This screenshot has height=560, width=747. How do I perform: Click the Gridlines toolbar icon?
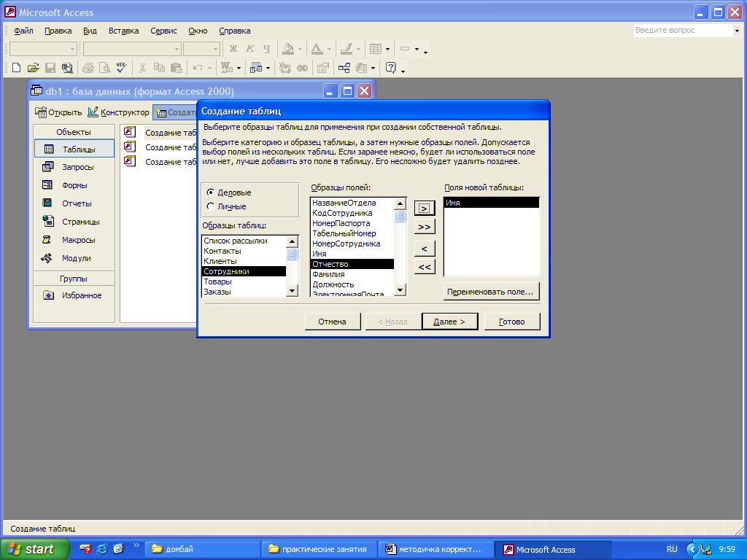pos(376,49)
